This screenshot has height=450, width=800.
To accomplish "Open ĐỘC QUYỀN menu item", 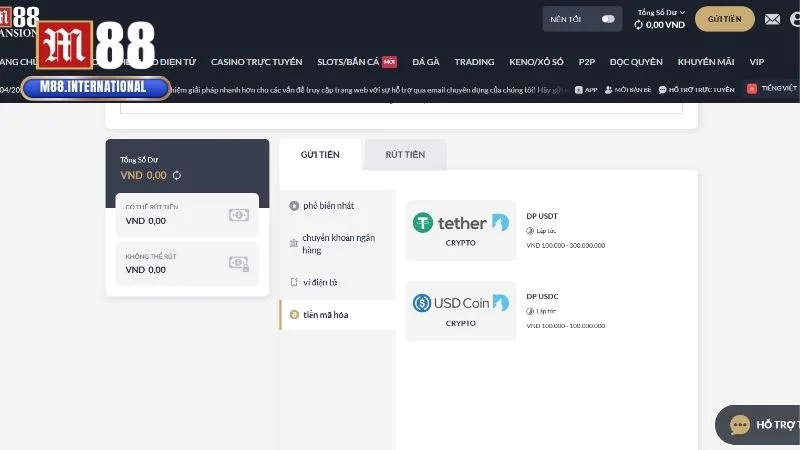I will coord(636,62).
